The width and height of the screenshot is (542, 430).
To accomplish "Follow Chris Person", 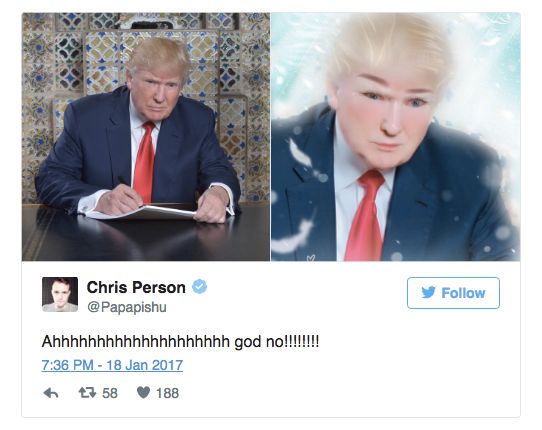I will pyautogui.click(x=453, y=293).
